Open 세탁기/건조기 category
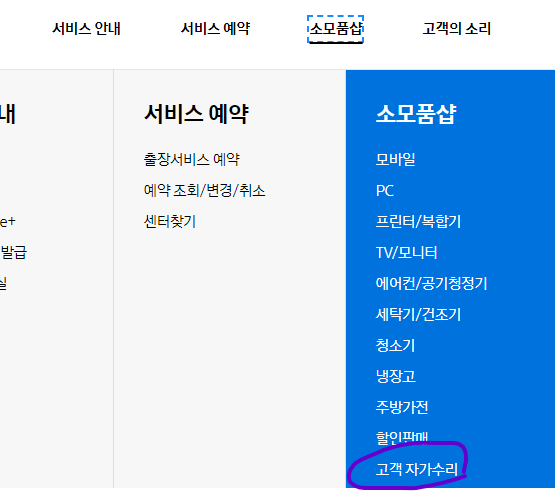Screen dimensions: 555x491 pyautogui.click(x=418, y=314)
